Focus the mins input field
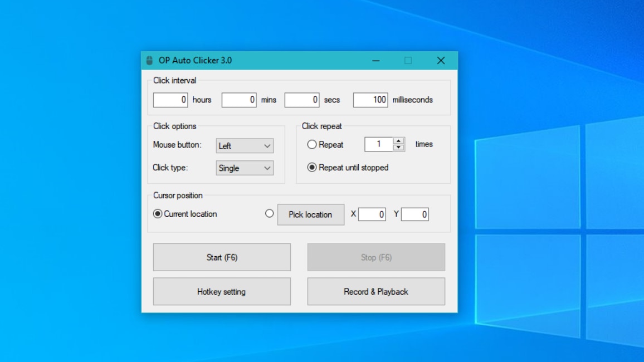The height and width of the screenshot is (362, 644). [x=239, y=100]
